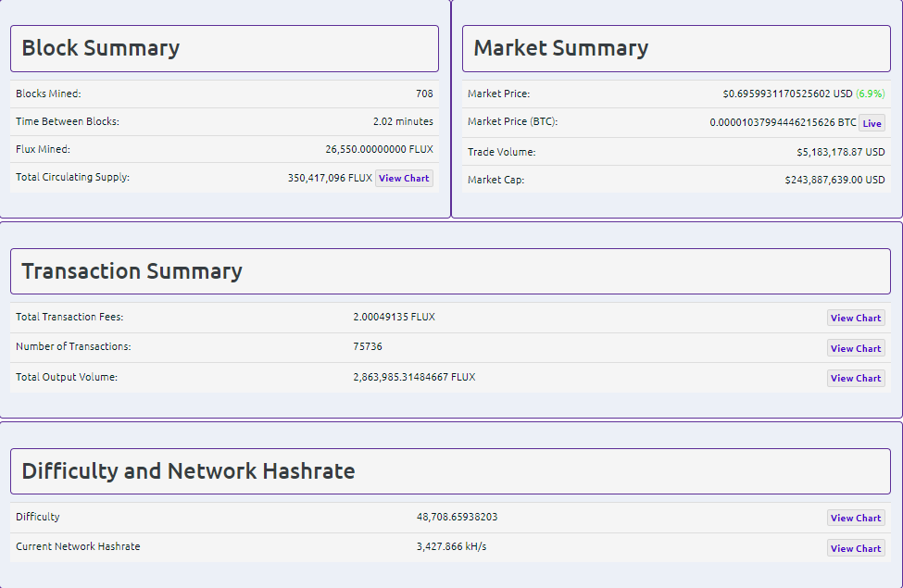Select $243,887,639.00 USD market cap
The image size is (903, 588).
[x=835, y=180]
